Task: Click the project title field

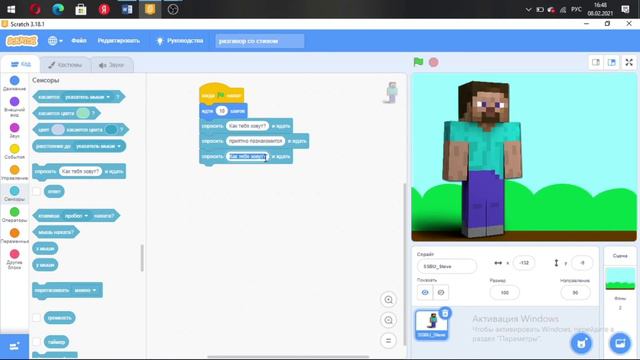Action: (x=260, y=41)
